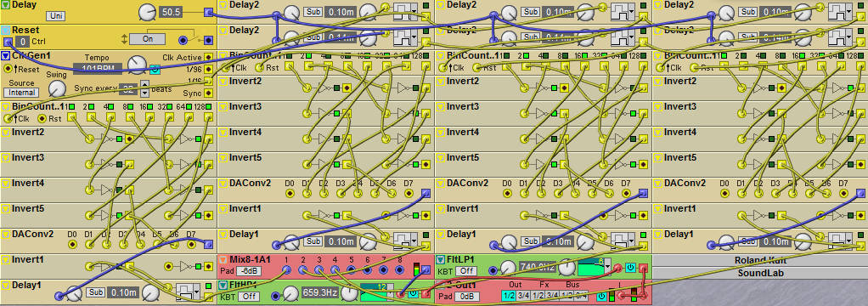Open ClkGen1's blue header triangle menu

[6, 55]
